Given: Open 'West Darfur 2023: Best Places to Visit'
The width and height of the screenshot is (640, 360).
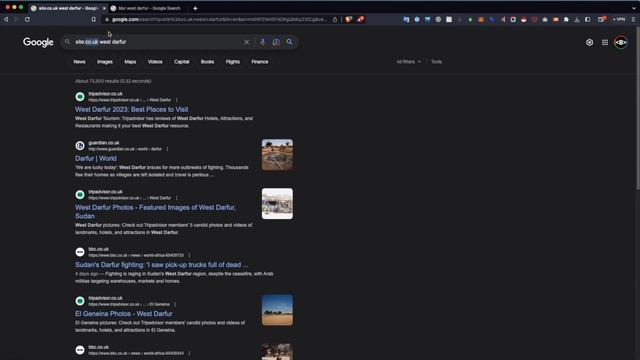Looking at the screenshot, I should (x=131, y=109).
